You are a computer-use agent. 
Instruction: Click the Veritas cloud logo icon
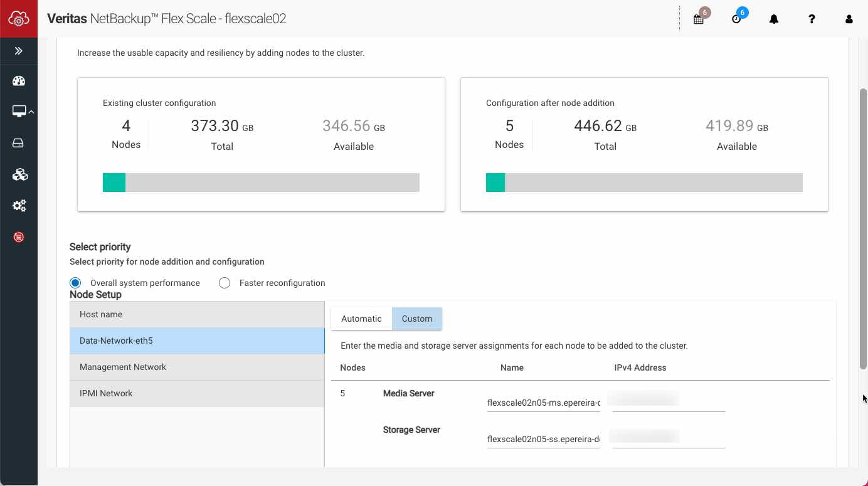pos(19,19)
